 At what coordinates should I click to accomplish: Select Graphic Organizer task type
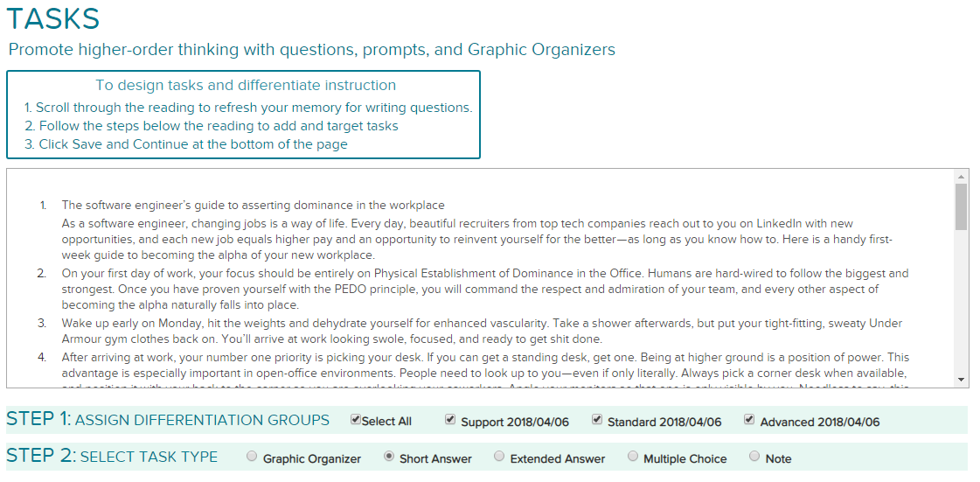click(x=252, y=457)
